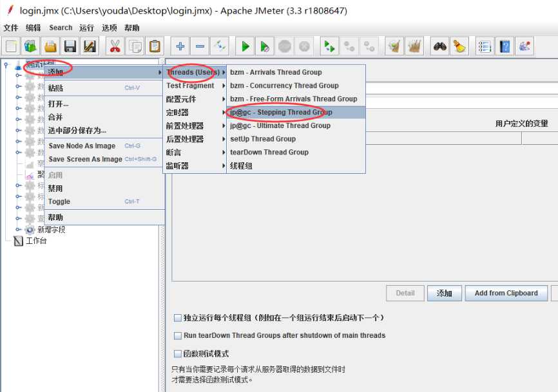Select Toggle in the context menu

click(104, 201)
